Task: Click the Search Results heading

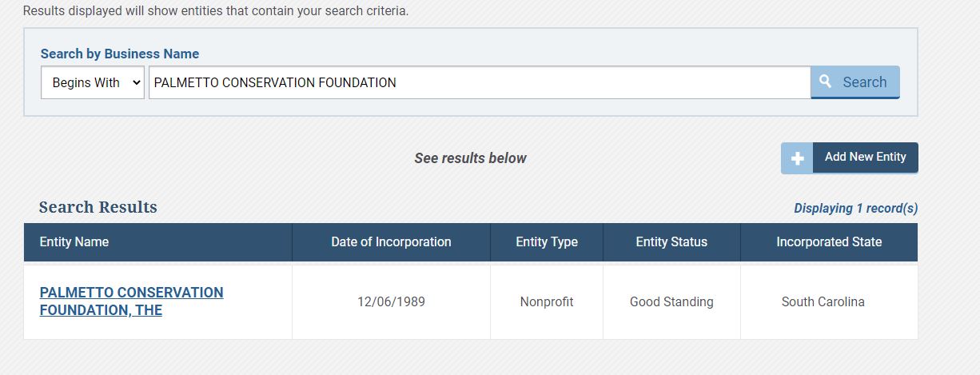Action: 98,207
